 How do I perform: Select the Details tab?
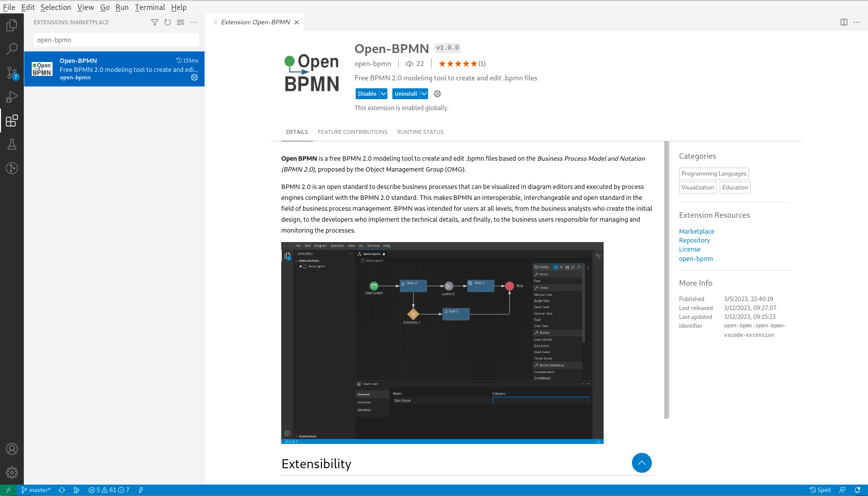tap(297, 132)
